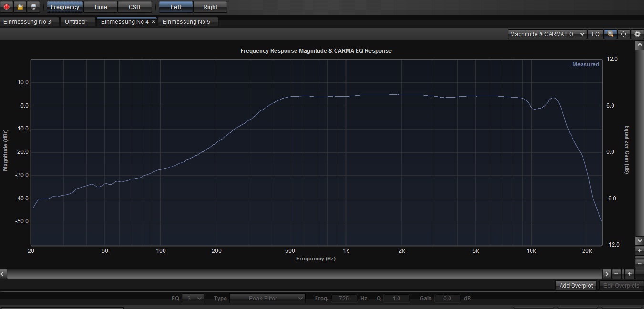Toggle the Right channel view
The image size is (644, 309).
210,7
